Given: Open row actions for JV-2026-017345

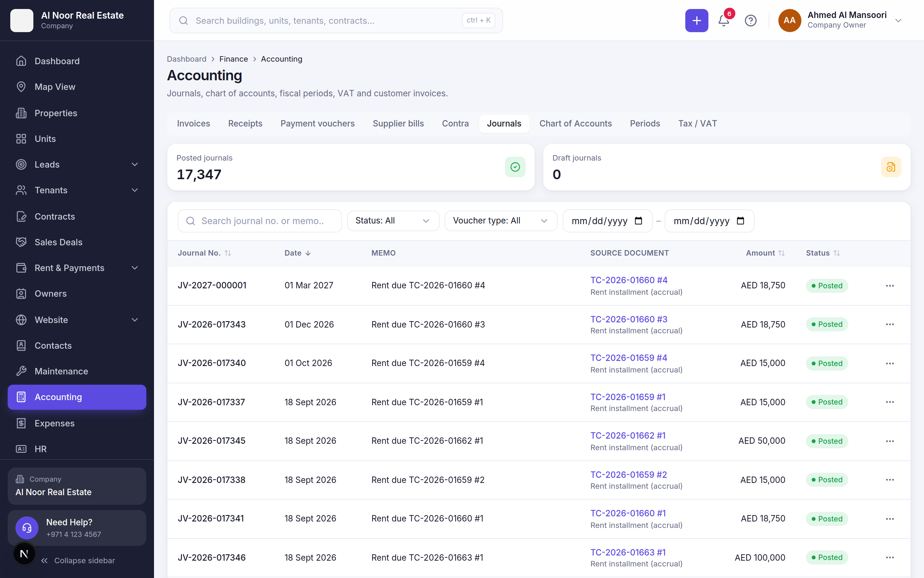Looking at the screenshot, I should [x=890, y=441].
